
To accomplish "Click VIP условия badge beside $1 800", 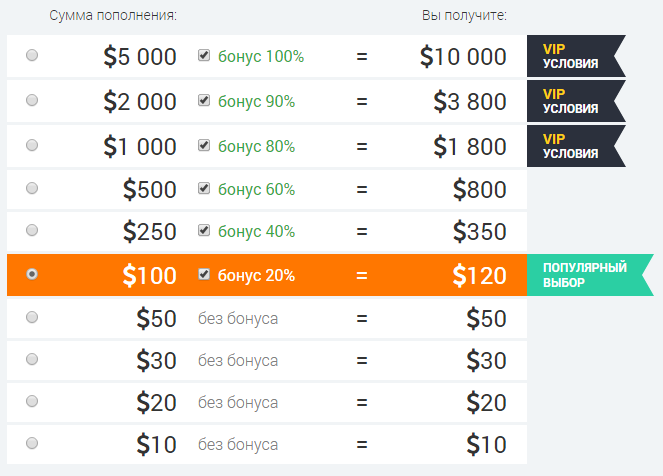I will click(576, 146).
